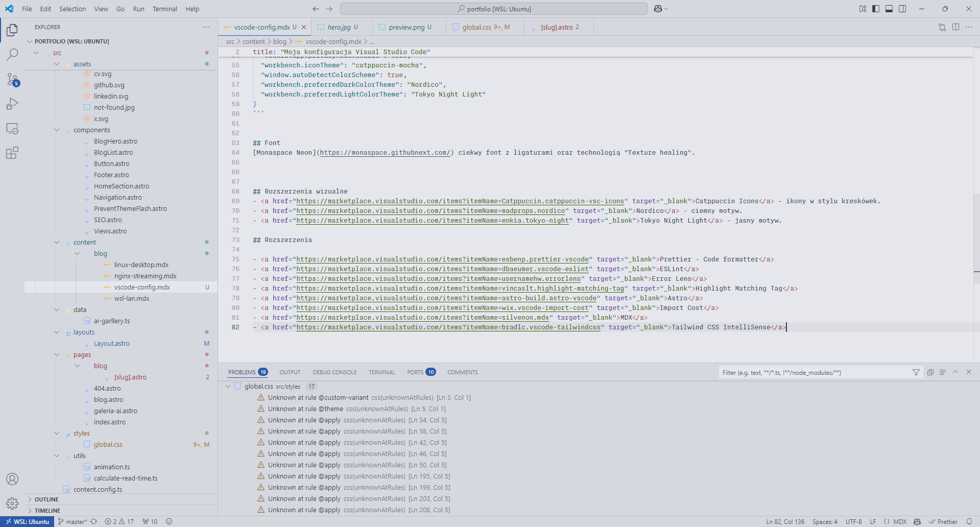Click WSL: Ubuntu remote indicator

pos(28,521)
